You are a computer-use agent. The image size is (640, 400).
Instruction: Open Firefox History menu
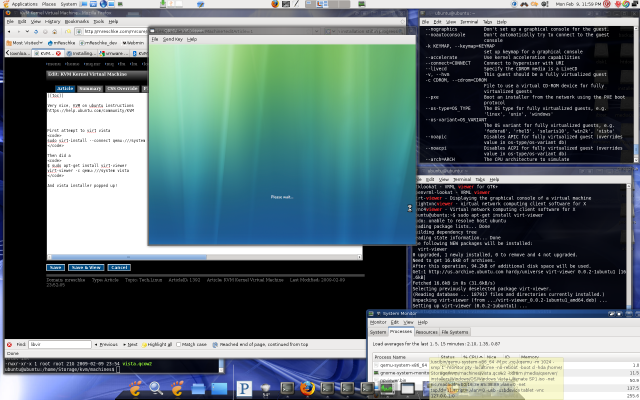53,21
